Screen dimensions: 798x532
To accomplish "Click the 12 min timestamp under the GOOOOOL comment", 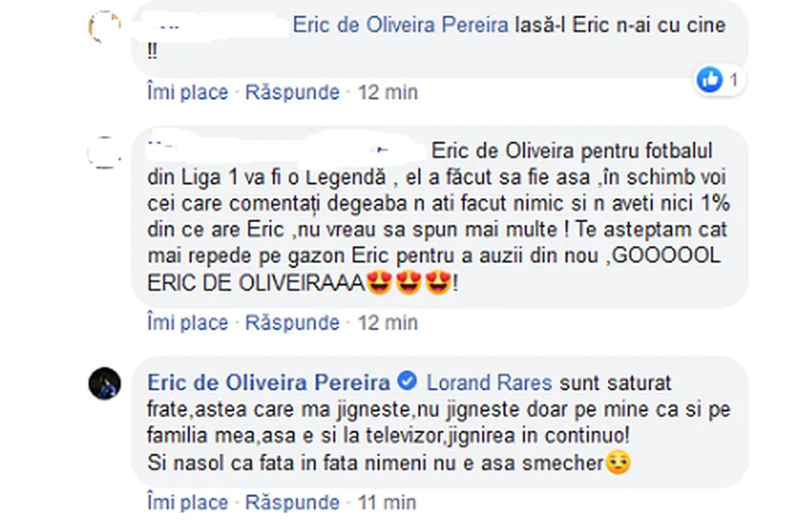I will tap(388, 323).
